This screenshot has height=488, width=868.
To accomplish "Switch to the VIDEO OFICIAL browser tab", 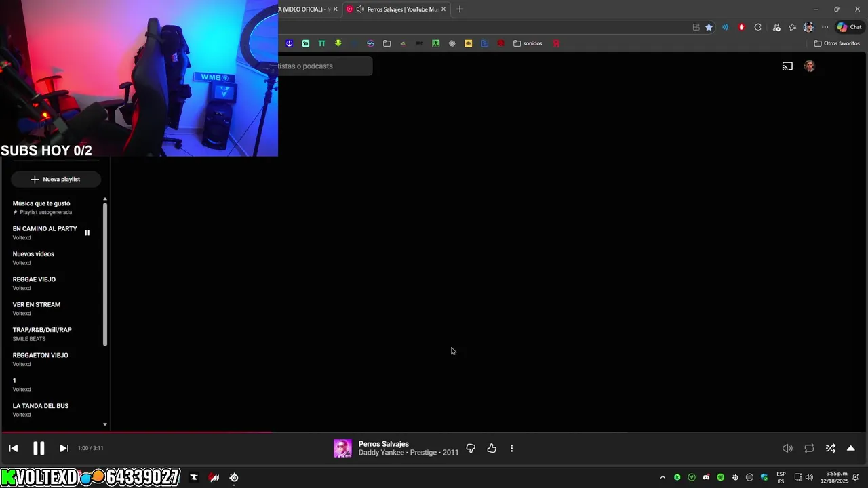I will 309,9.
